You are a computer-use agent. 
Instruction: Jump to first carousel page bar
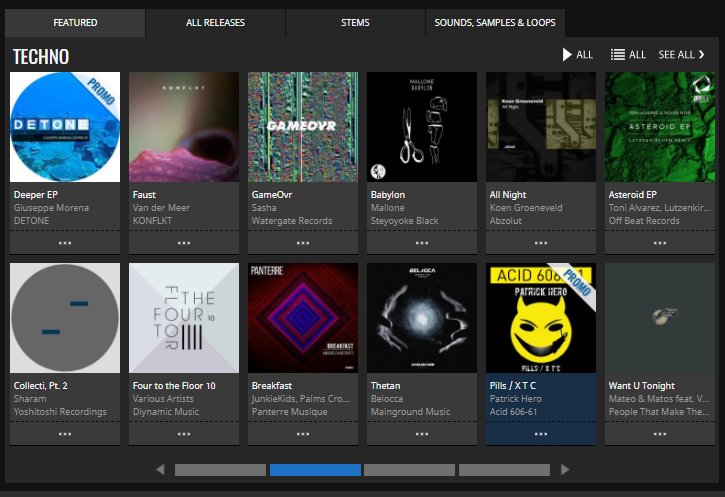click(220, 470)
